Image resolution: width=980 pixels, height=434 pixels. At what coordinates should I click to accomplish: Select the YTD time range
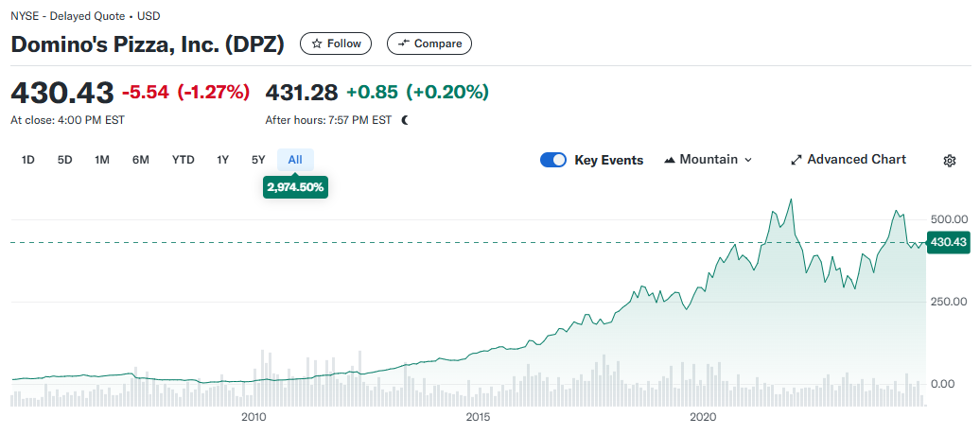pos(184,160)
